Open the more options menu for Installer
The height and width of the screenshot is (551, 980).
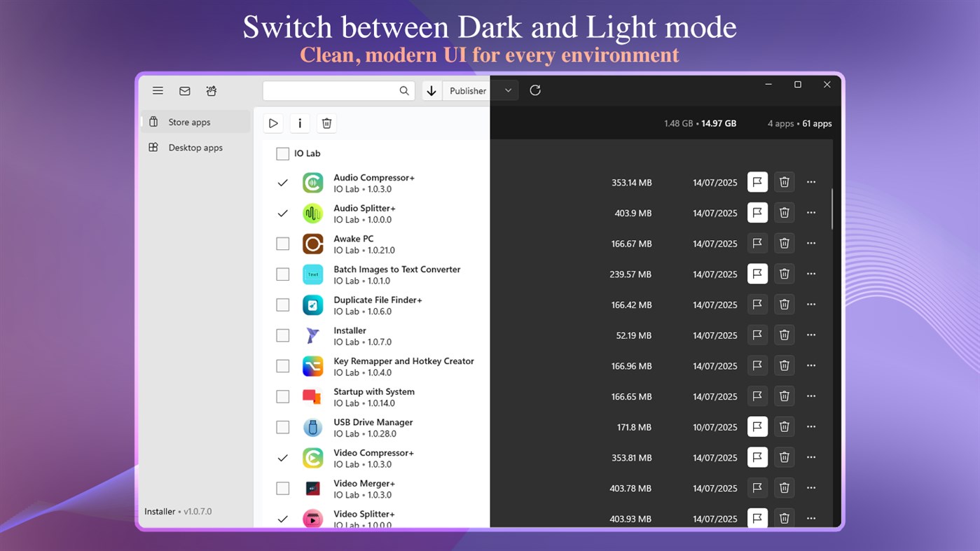click(x=811, y=335)
